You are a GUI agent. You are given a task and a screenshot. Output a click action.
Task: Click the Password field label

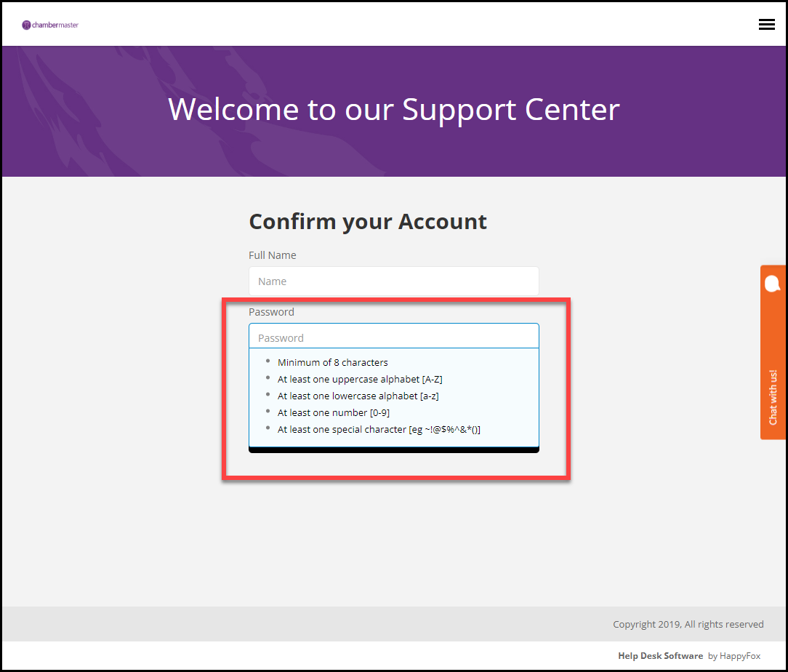click(x=271, y=312)
